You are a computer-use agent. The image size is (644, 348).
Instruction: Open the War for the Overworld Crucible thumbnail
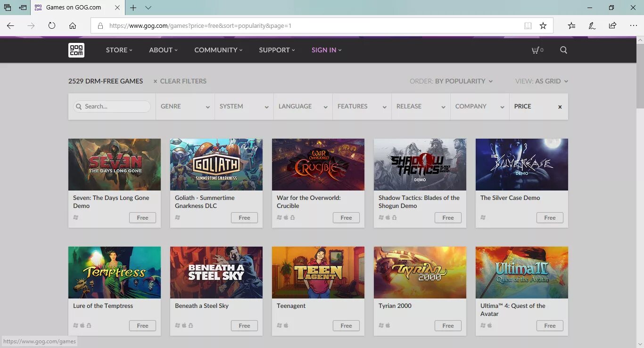tap(318, 165)
